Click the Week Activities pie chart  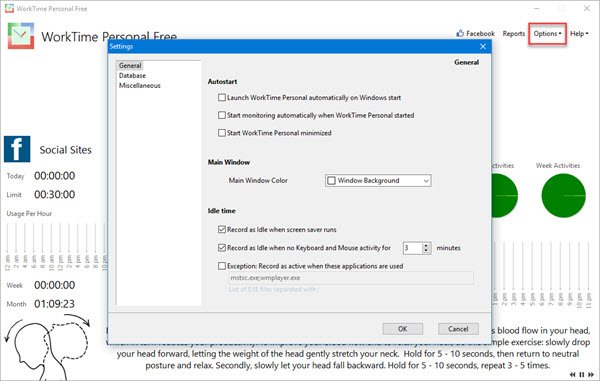(563, 195)
